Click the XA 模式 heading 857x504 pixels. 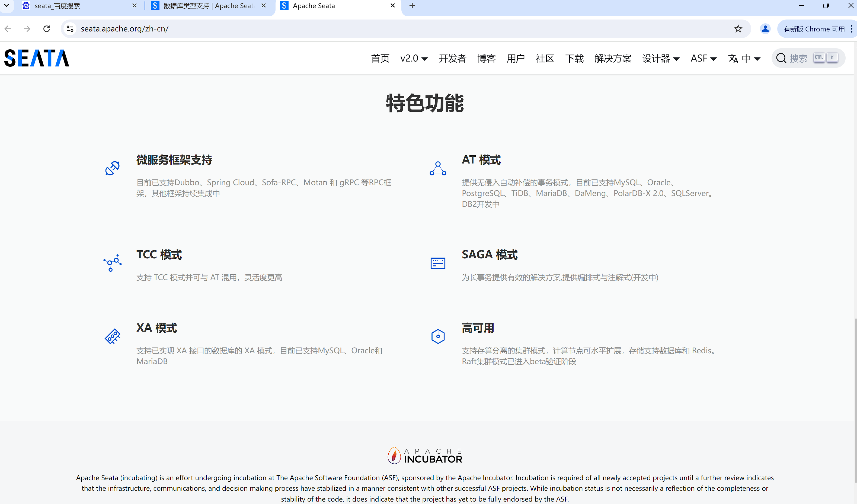pyautogui.click(x=156, y=328)
